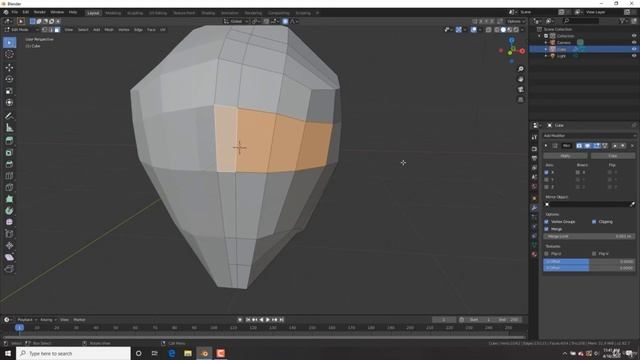The width and height of the screenshot is (640, 360).
Task: Toggle the Merge checkbox
Action: point(547,229)
